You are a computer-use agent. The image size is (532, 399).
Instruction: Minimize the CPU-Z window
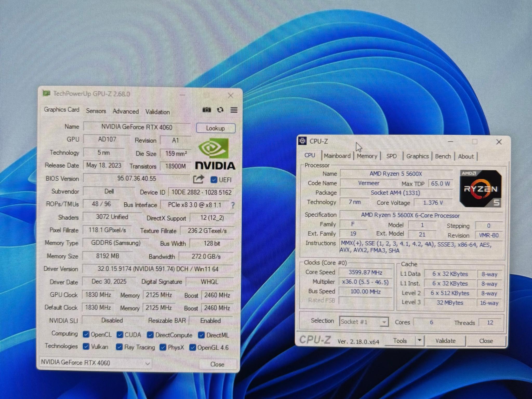[x=451, y=142]
